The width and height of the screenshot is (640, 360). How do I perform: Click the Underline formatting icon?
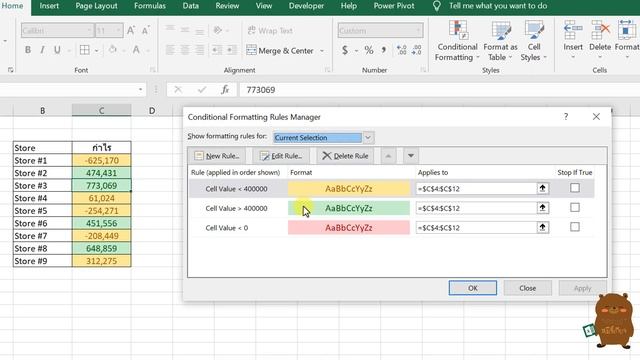(57, 50)
